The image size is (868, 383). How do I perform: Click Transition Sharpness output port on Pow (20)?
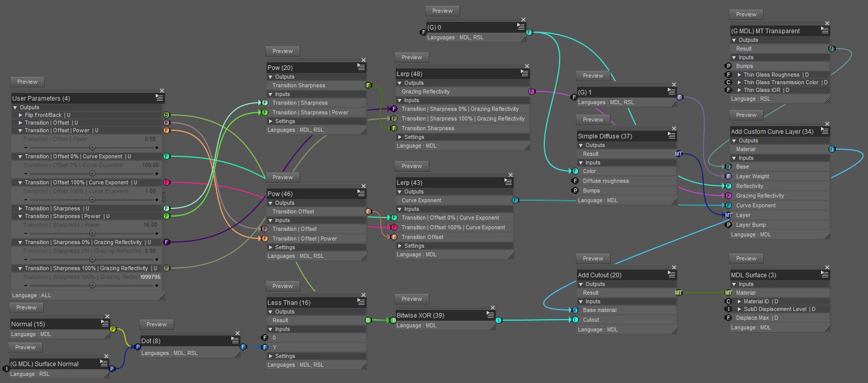[368, 85]
